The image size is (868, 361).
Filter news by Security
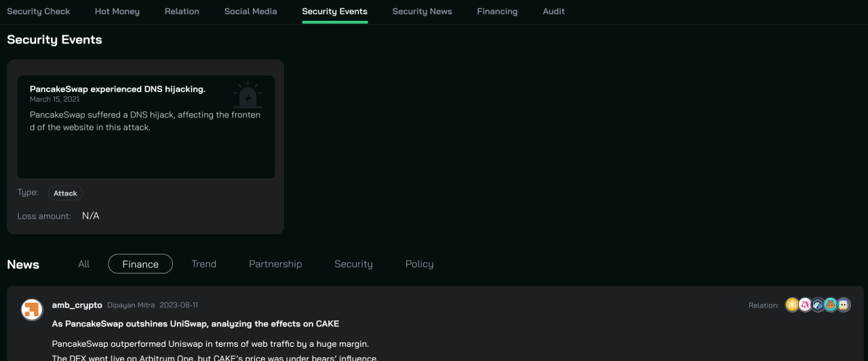(x=353, y=264)
